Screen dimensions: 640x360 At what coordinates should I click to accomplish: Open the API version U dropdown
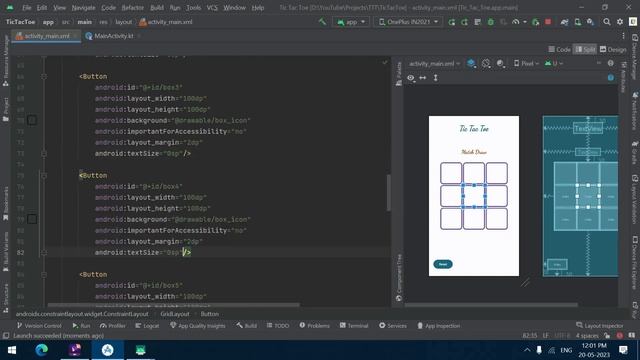(554, 64)
